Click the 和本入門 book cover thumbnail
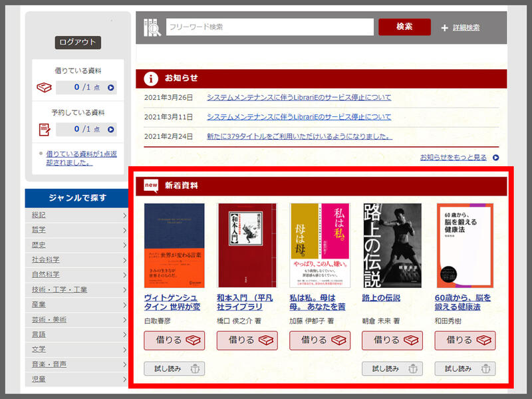The width and height of the screenshot is (532, 399). [247, 245]
